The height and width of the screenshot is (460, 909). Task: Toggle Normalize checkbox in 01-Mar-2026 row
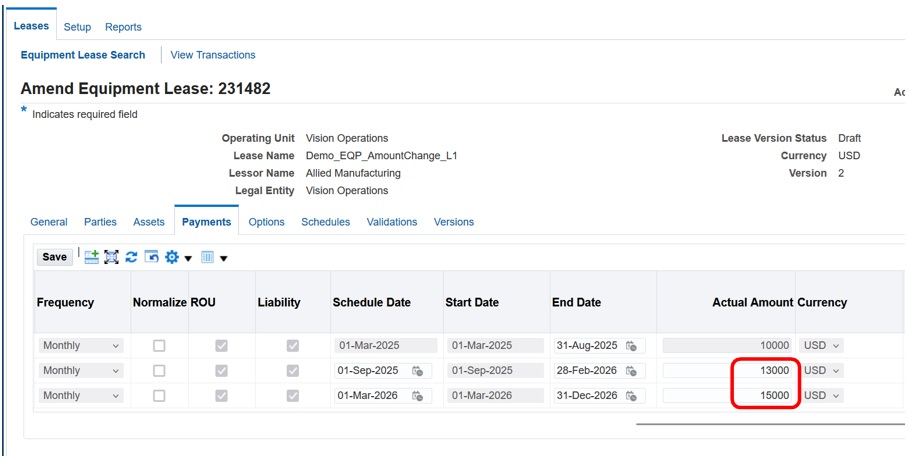pyautogui.click(x=159, y=396)
